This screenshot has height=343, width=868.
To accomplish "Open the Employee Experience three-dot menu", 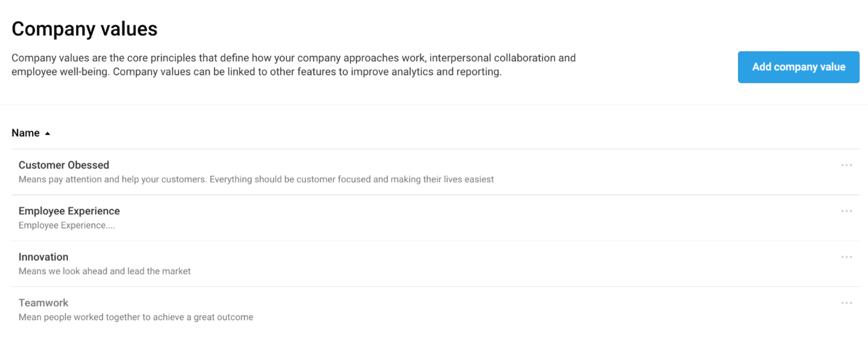I will [846, 211].
